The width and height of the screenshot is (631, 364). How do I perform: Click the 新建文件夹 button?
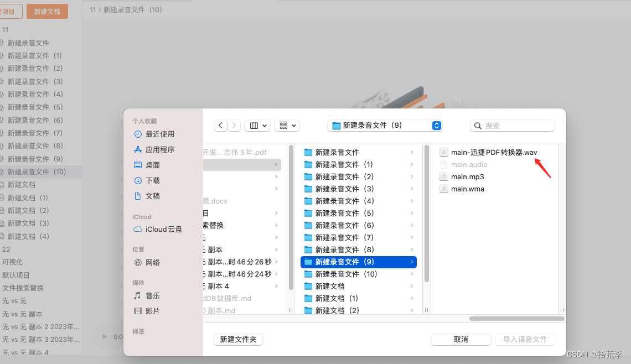238,340
